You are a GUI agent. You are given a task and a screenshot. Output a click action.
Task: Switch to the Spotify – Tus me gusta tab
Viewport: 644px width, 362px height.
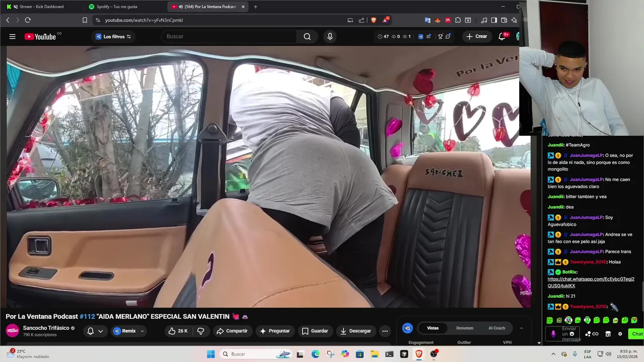(x=122, y=7)
